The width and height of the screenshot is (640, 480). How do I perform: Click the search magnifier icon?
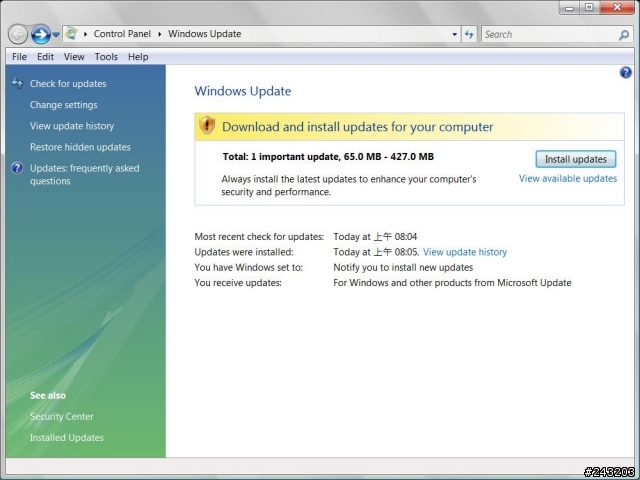point(624,35)
